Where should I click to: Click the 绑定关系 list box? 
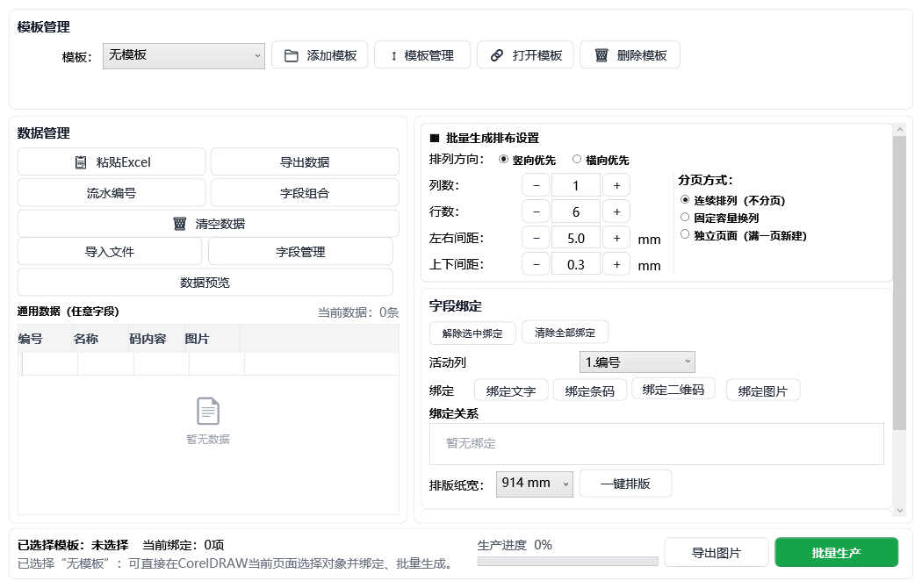pos(657,444)
